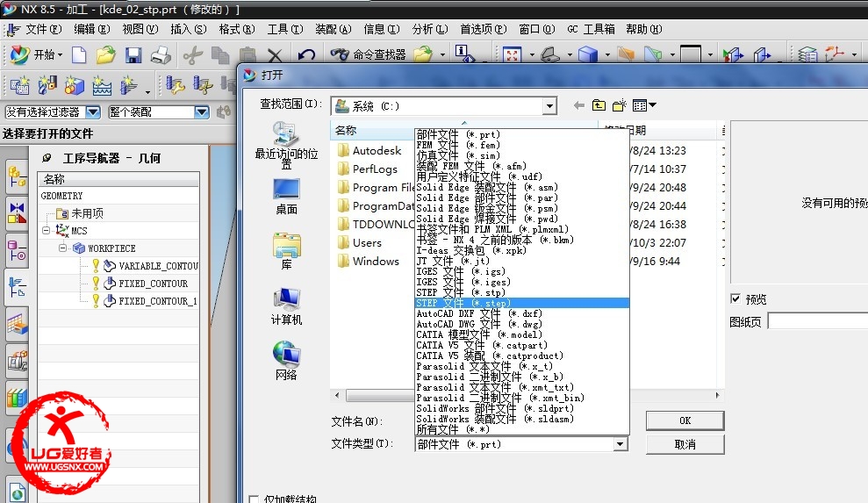Open the Preferences (首选项) menu
The width and height of the screenshot is (868, 503).
point(484,29)
